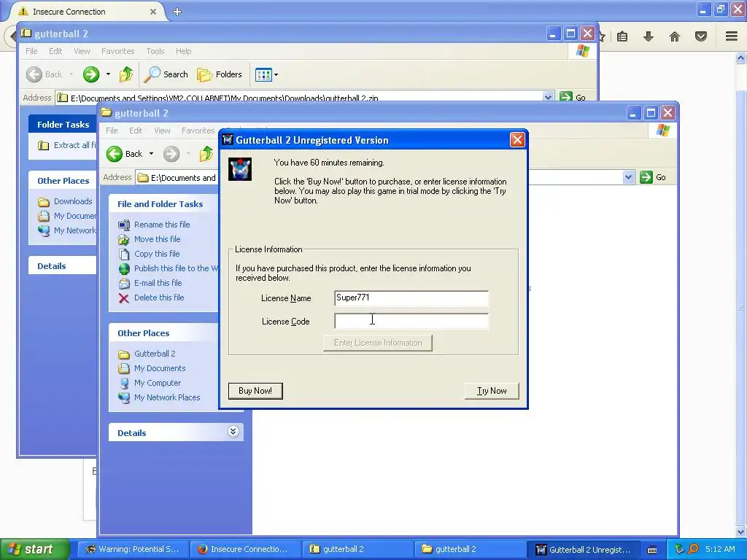The image size is (747, 560).
Task: Open View menu in front gutterball 2 window
Action: click(x=162, y=131)
